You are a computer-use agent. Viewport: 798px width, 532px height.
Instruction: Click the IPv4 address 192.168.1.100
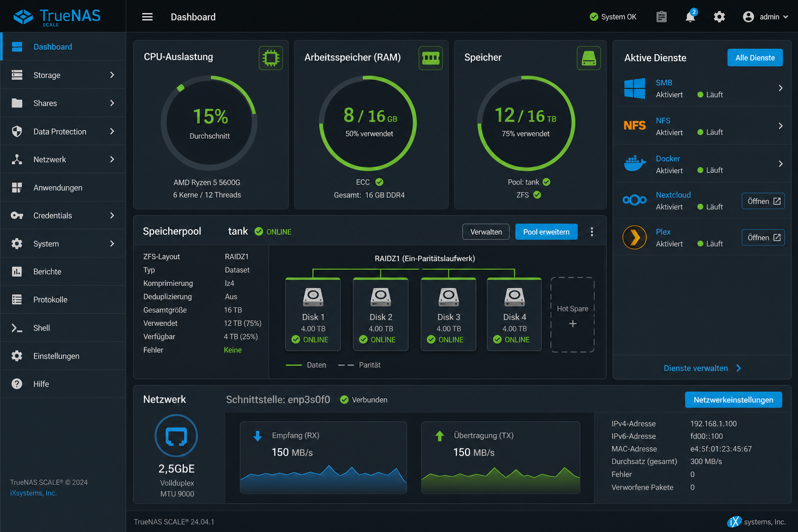click(x=713, y=424)
